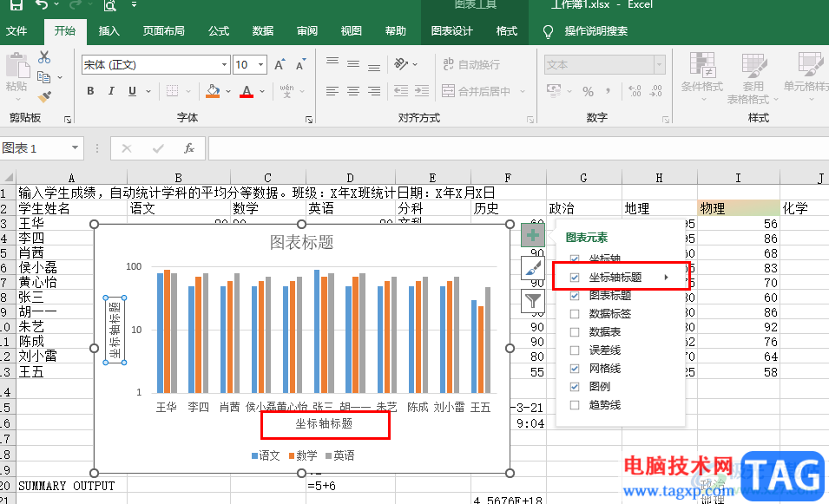
Task: Open 套用表格格式 table styles
Action: pos(753,78)
